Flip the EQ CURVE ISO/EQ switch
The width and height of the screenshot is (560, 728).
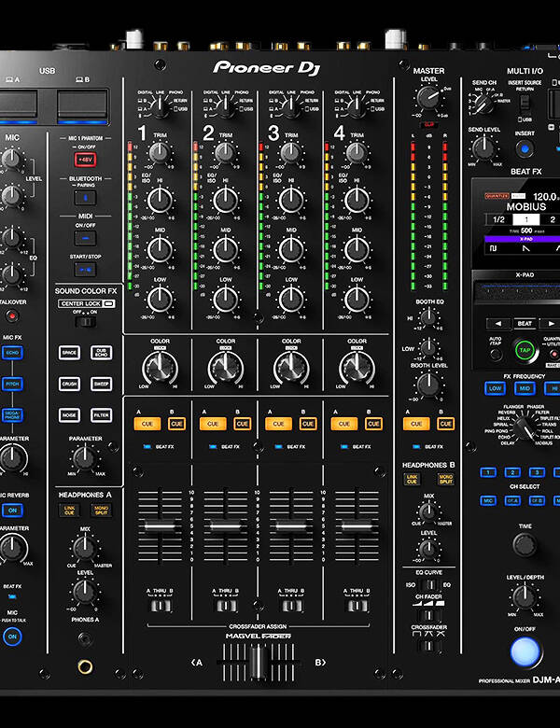click(429, 584)
